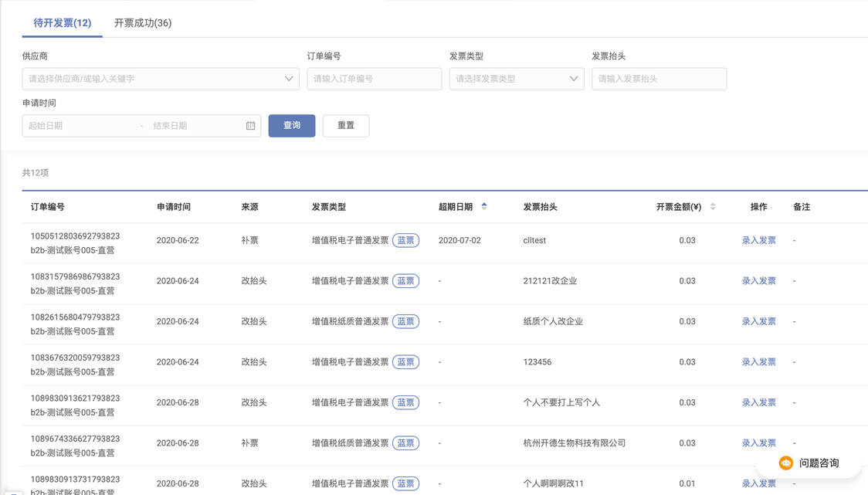Open the 发票类型 invoice type dropdown
This screenshot has height=495, width=868.
[x=517, y=79]
